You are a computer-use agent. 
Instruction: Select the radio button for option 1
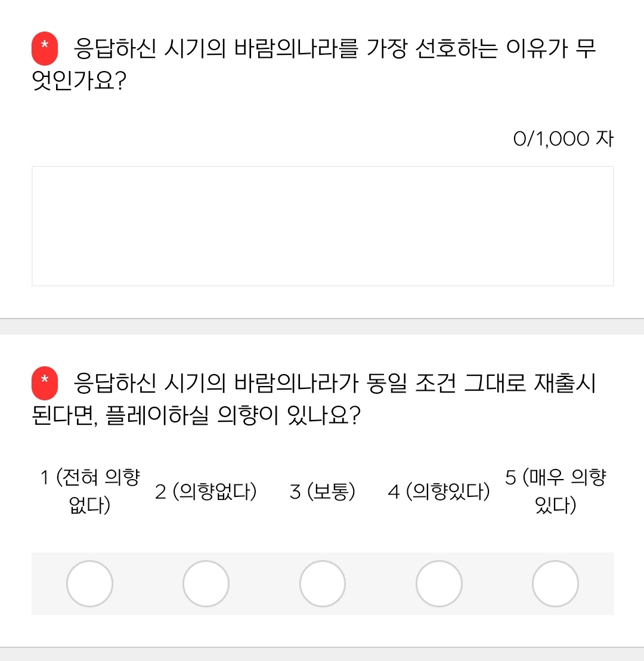point(89,583)
